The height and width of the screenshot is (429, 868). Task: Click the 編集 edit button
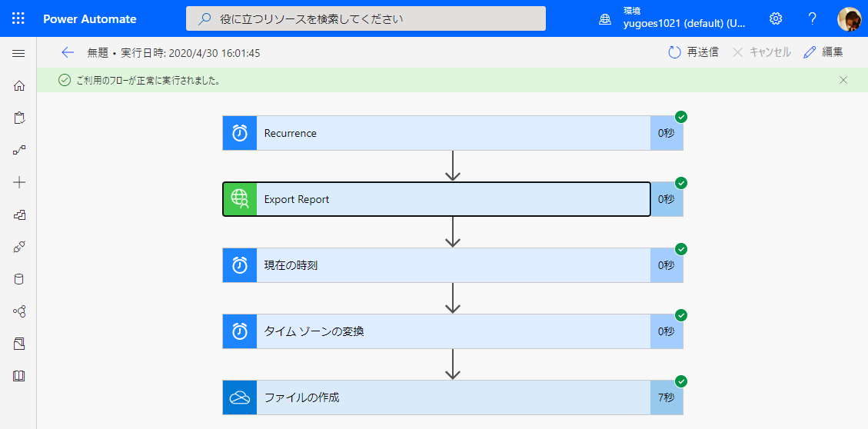pyautogui.click(x=823, y=52)
